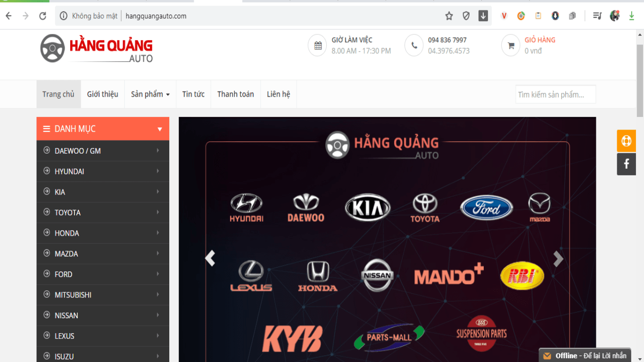Open the ISUZU category link
This screenshot has width=644, height=362.
point(103,354)
